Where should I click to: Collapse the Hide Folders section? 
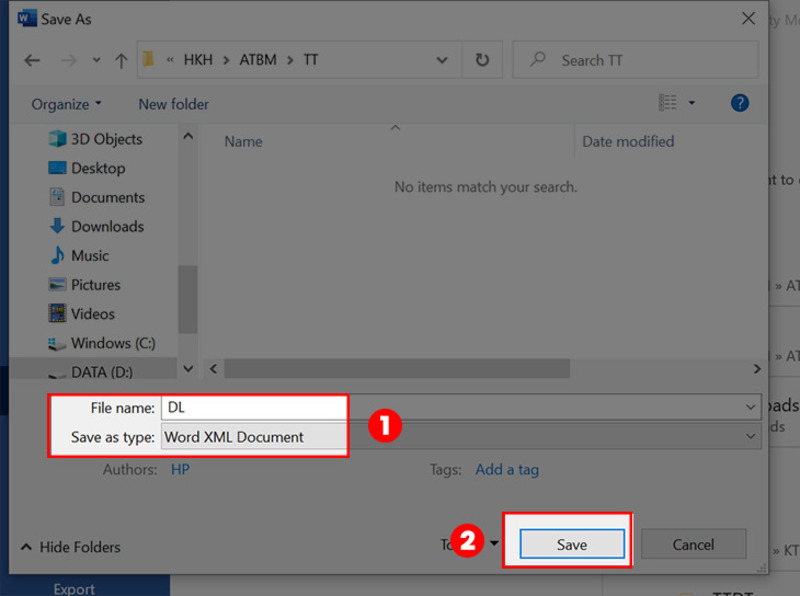68,547
